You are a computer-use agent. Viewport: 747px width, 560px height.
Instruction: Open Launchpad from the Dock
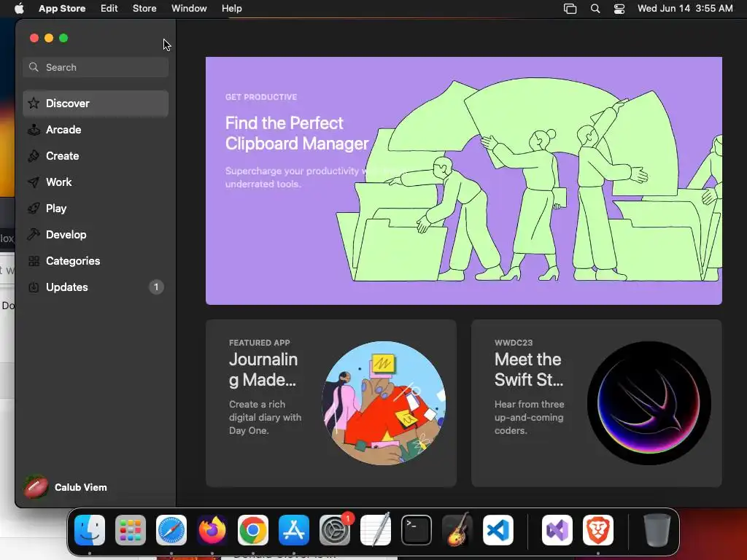pos(131,530)
